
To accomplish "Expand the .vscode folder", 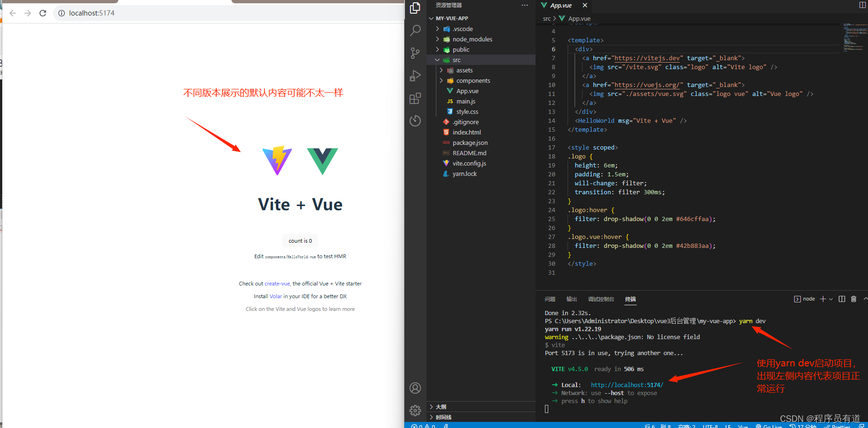I will [x=437, y=29].
